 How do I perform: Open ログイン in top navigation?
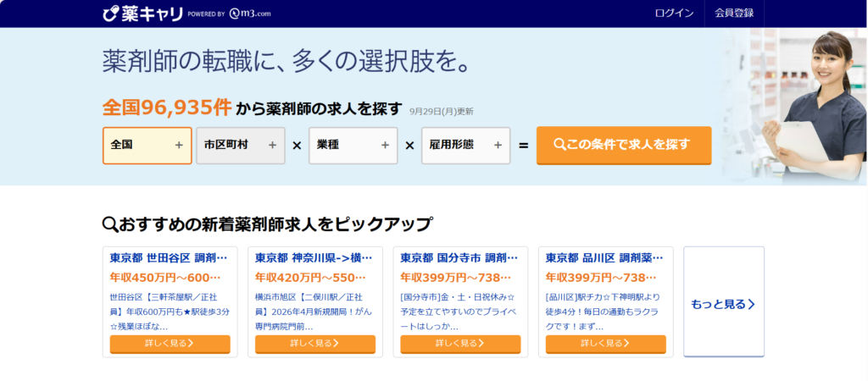pyautogui.click(x=674, y=14)
